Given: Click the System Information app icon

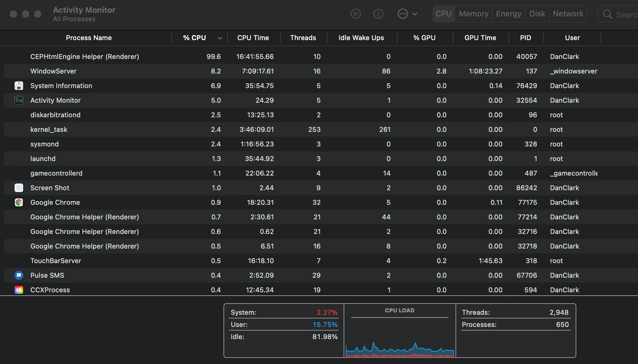Looking at the screenshot, I should click(19, 86).
